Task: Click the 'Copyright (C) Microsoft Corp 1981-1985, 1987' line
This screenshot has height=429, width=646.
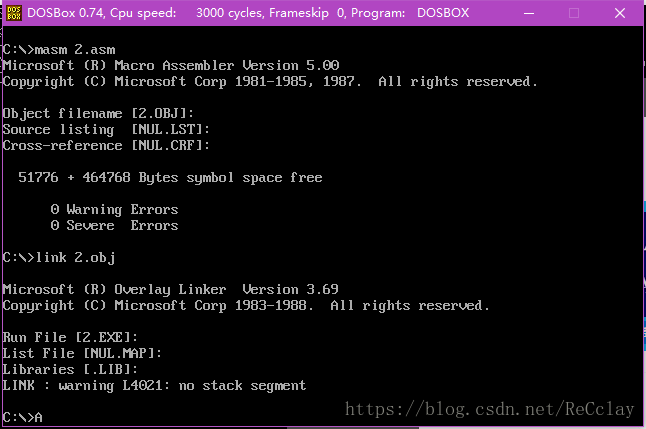Action: point(270,82)
